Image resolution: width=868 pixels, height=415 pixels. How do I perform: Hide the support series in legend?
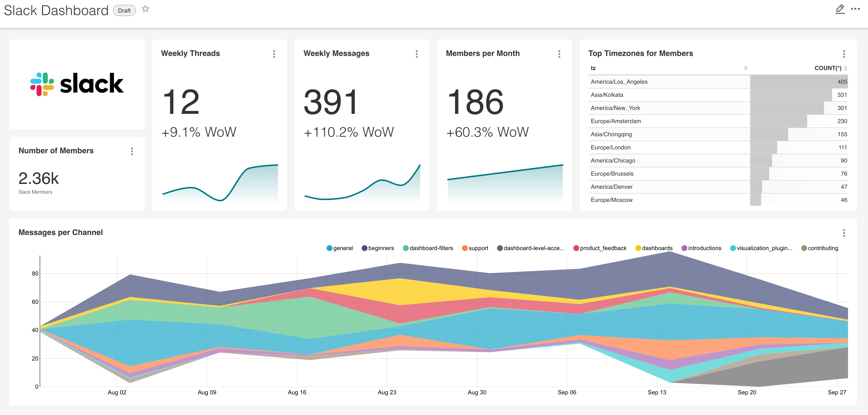(475, 248)
